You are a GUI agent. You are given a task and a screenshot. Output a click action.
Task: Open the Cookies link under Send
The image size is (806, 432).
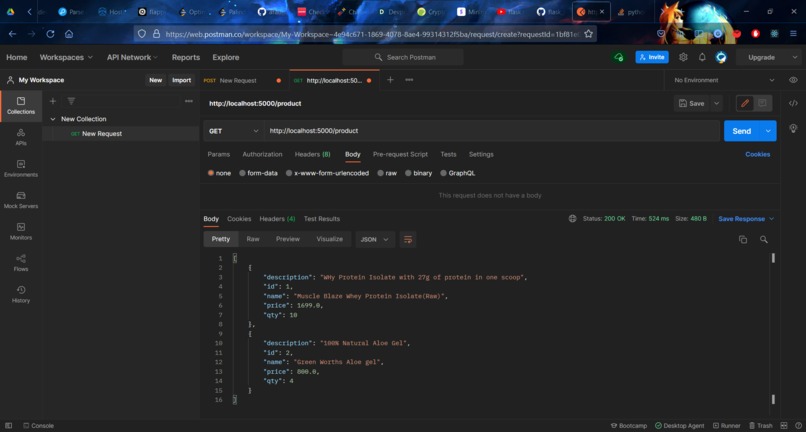click(758, 154)
